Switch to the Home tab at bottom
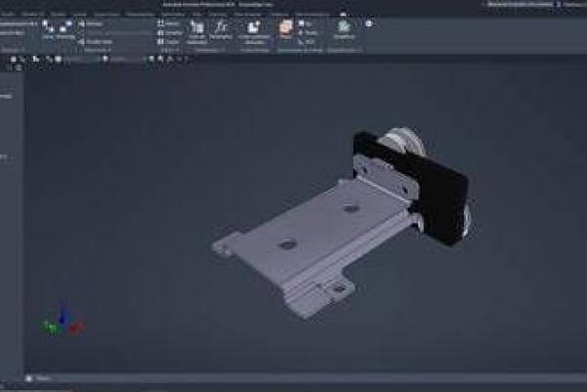The height and width of the screenshot is (392, 587). 44,378
